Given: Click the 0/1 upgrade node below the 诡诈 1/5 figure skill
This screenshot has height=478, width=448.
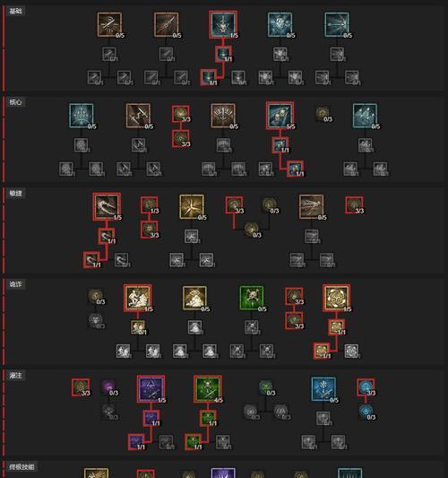Looking at the screenshot, I should (x=138, y=327).
